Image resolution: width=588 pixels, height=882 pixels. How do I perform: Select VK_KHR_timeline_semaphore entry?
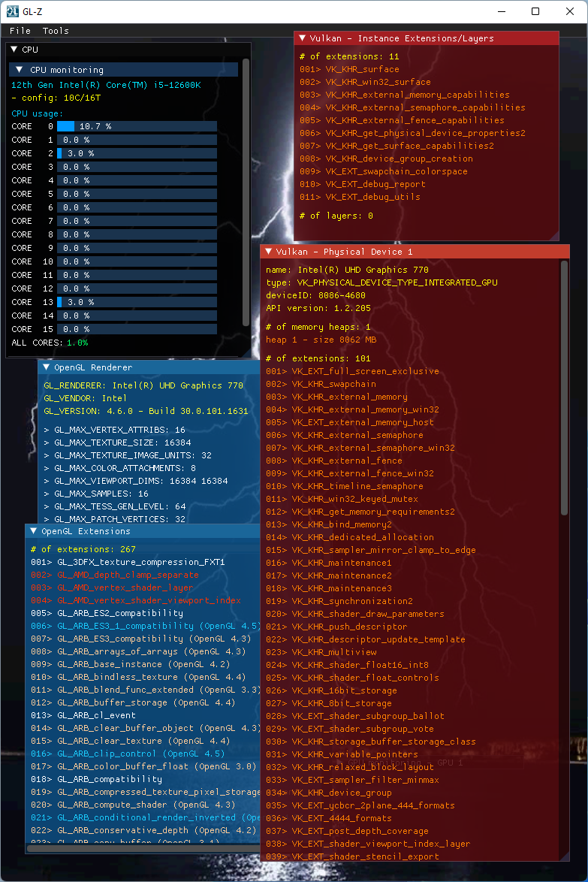pyautogui.click(x=345, y=486)
